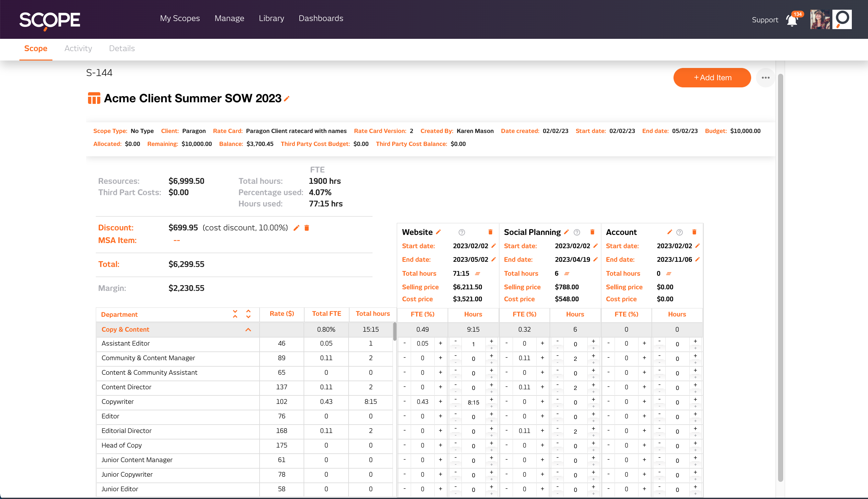Screen dimensions: 868x499
Task: Click the Add Item button
Action: pyautogui.click(x=712, y=78)
